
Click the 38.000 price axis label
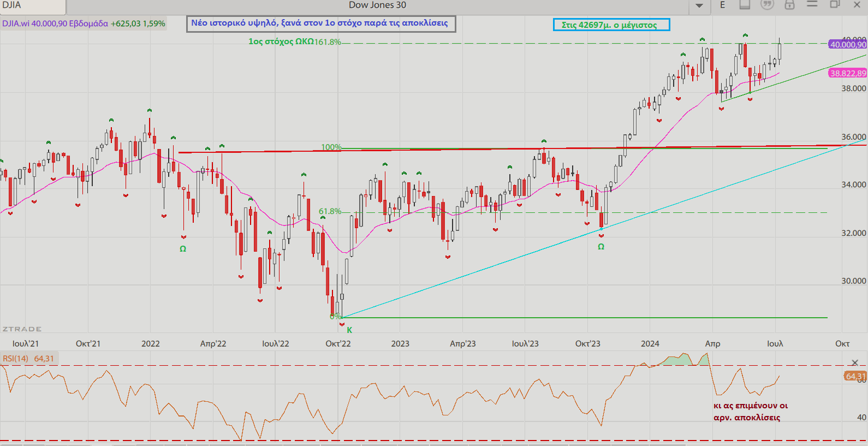point(853,88)
